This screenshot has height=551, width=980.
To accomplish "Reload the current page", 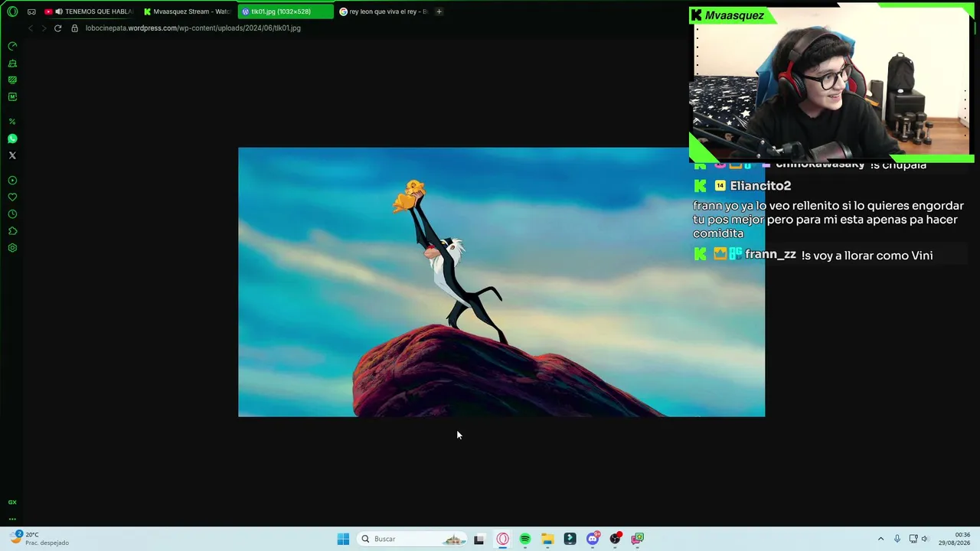I will pos(57,28).
